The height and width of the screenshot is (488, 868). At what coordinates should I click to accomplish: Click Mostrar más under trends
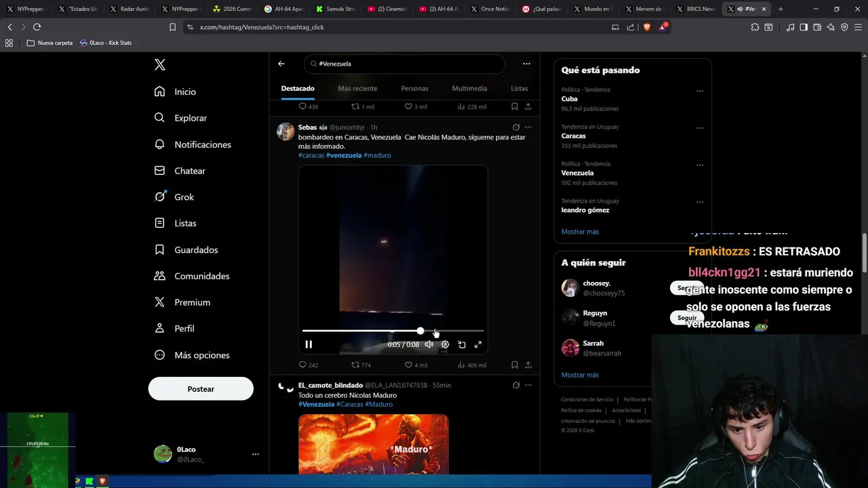pos(580,232)
